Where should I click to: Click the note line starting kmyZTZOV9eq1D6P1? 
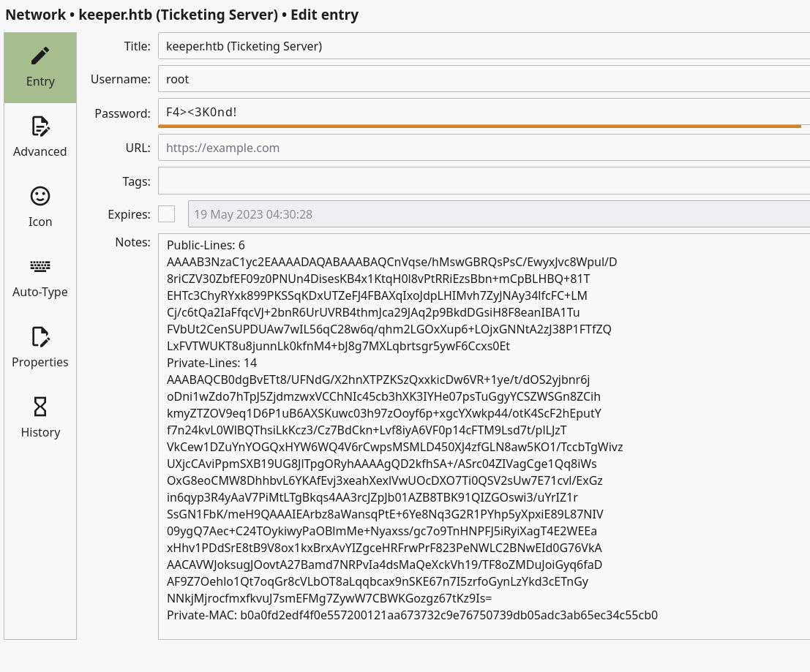[x=384, y=413]
